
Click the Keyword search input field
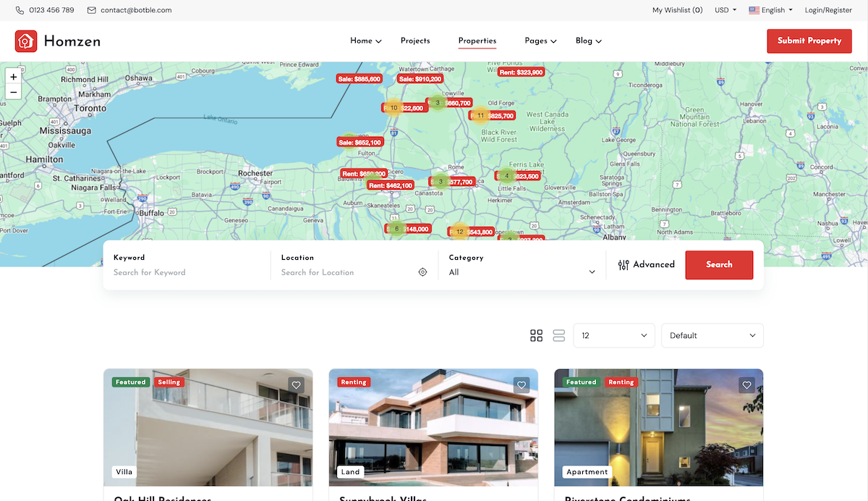point(188,272)
